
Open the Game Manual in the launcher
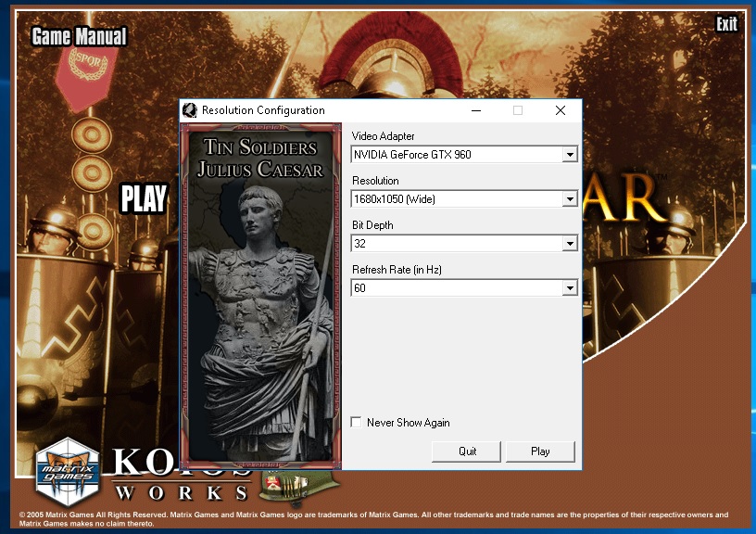click(x=79, y=36)
